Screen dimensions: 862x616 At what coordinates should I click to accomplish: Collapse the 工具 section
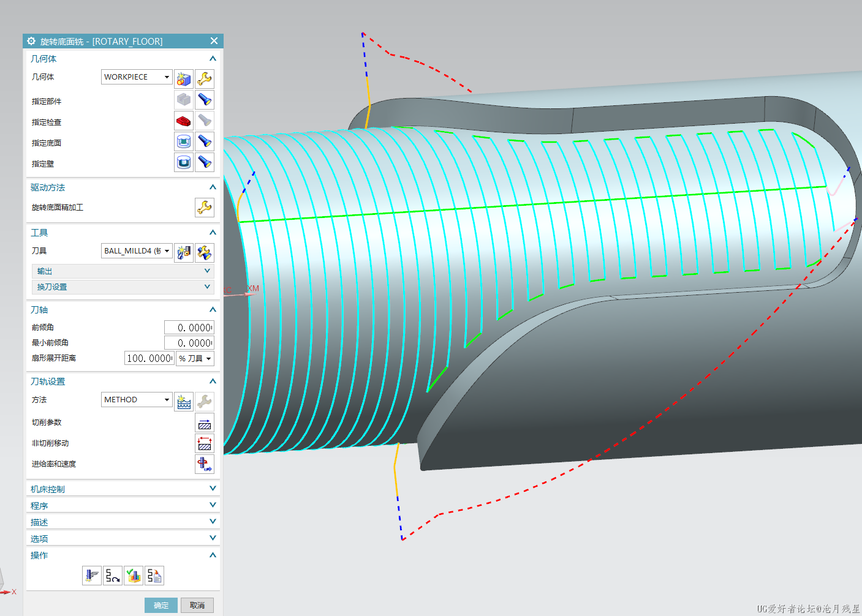(x=213, y=233)
